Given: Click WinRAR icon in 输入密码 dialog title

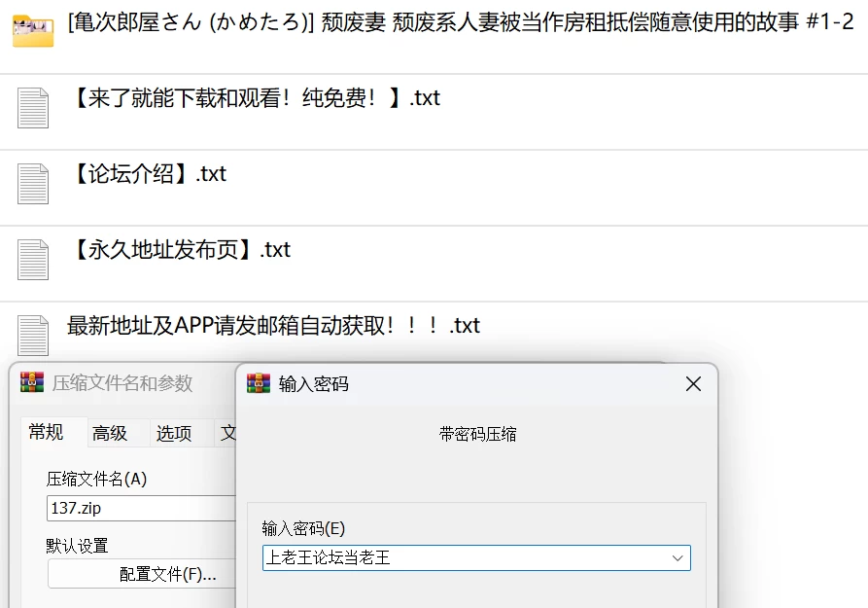Looking at the screenshot, I should (x=259, y=383).
